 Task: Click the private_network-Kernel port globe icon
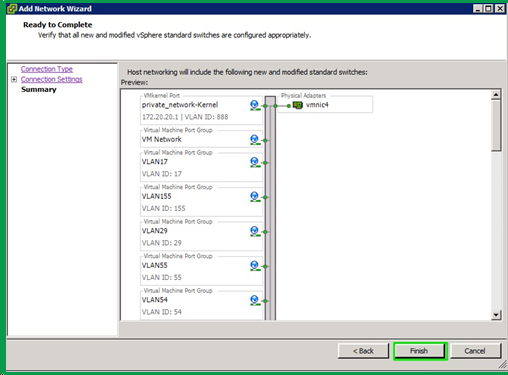point(255,105)
